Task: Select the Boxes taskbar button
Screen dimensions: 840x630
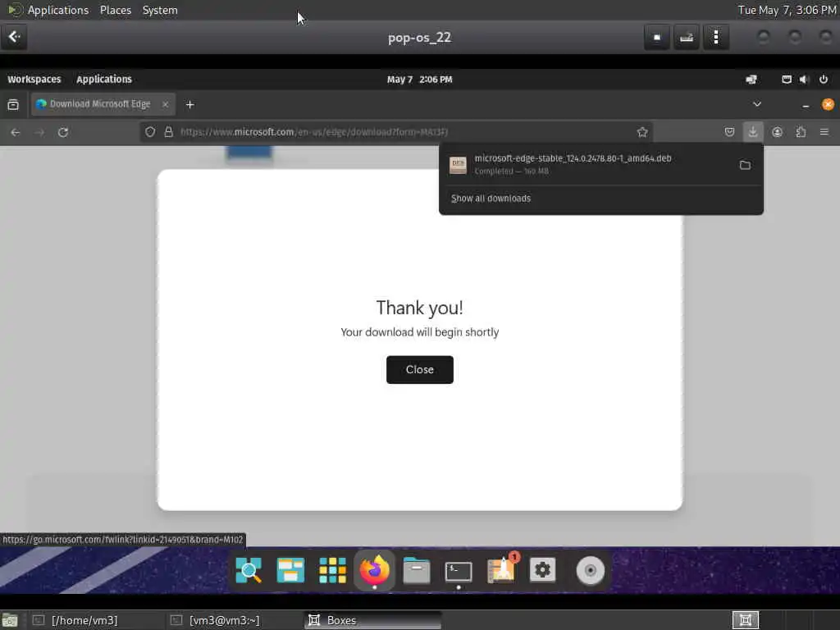Action: [x=372, y=620]
